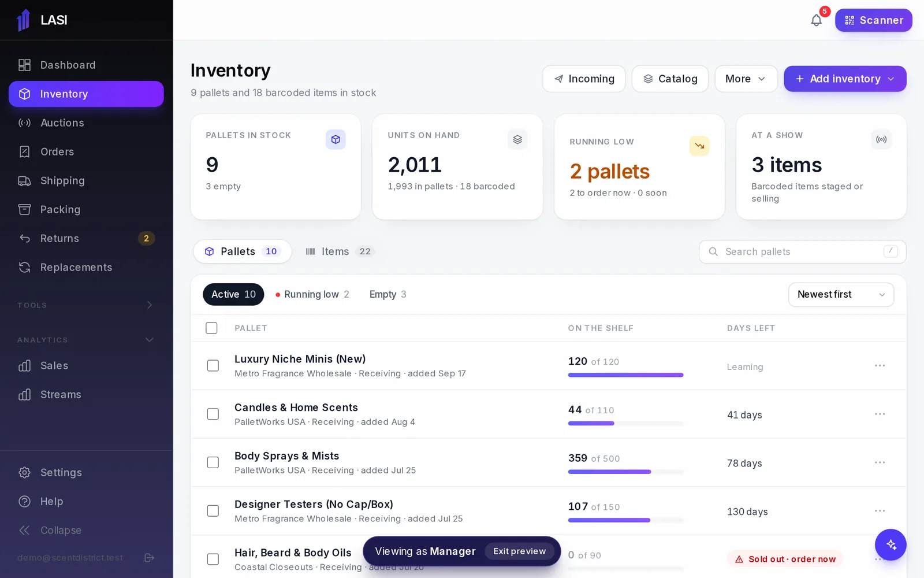Select the Body Sprays & Mists checkbox
Viewport: 924px width, 578px height.
(x=213, y=463)
